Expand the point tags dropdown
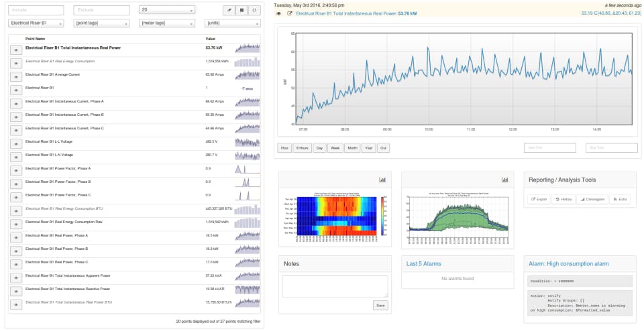 tap(101, 23)
